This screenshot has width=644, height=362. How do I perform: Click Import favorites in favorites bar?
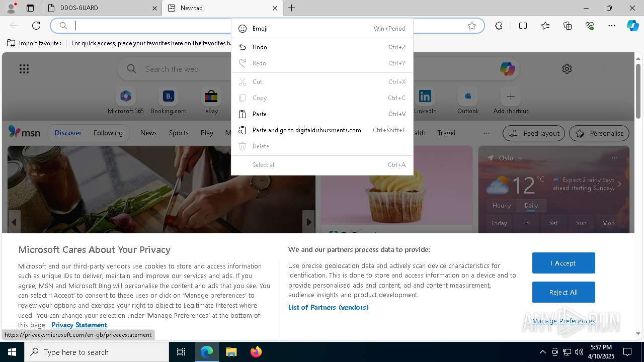click(34, 43)
